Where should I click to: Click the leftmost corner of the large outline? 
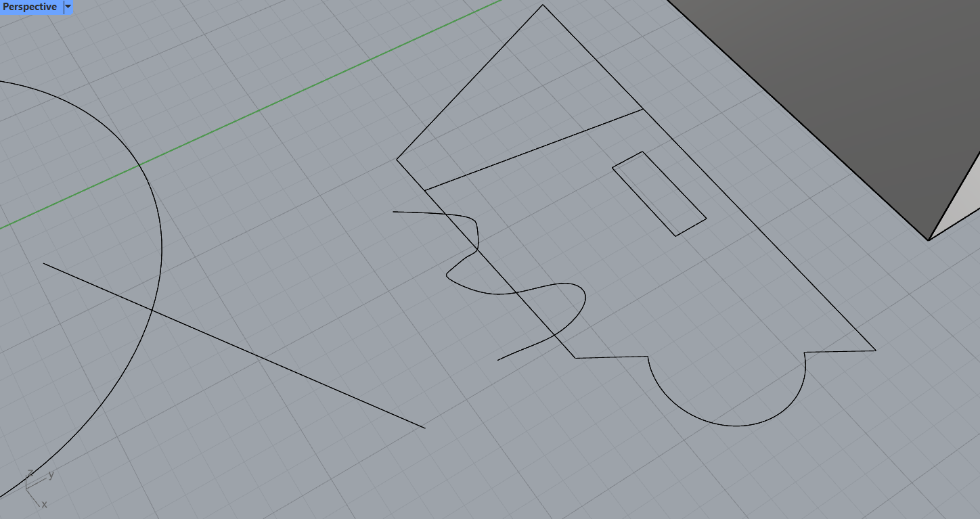point(397,160)
